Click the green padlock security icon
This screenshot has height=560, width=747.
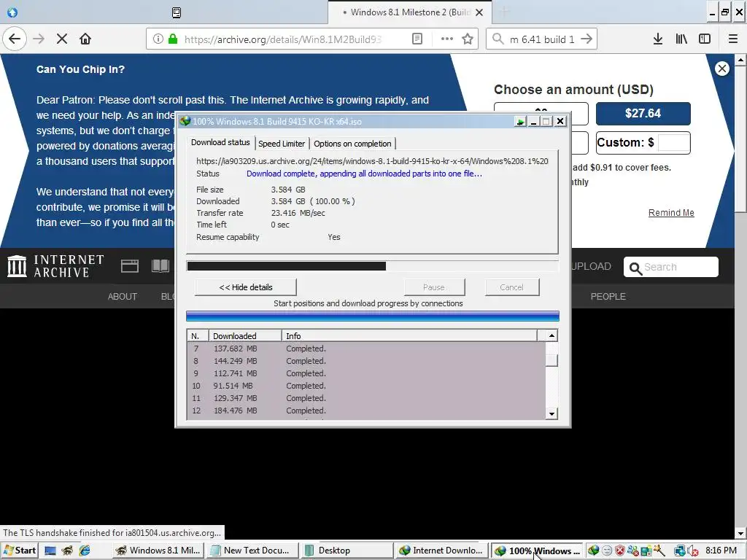(173, 39)
